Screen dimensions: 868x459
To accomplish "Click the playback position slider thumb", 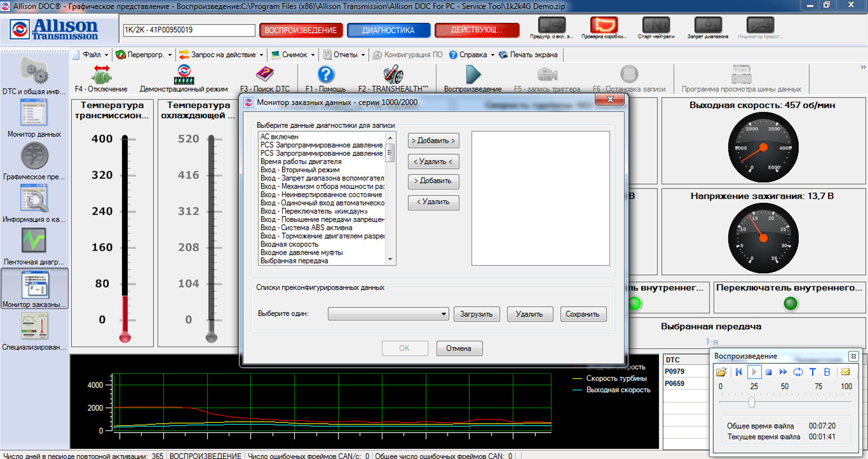I will point(751,402).
